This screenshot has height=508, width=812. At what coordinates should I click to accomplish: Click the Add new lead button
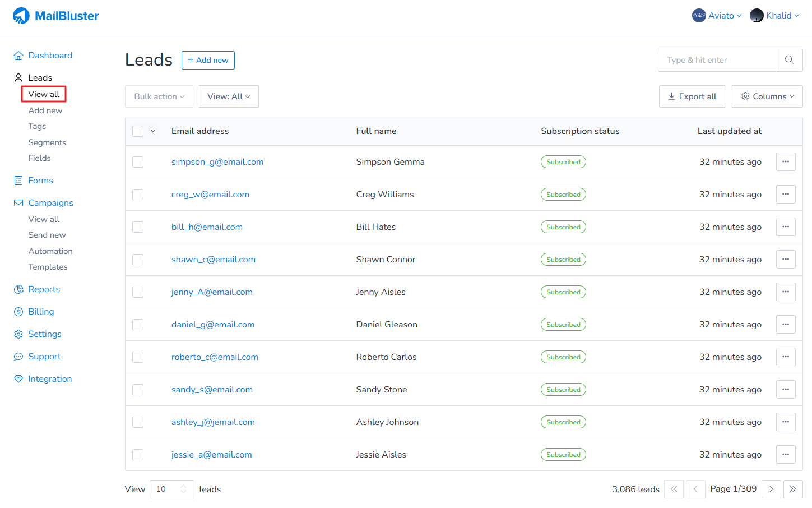coord(208,60)
